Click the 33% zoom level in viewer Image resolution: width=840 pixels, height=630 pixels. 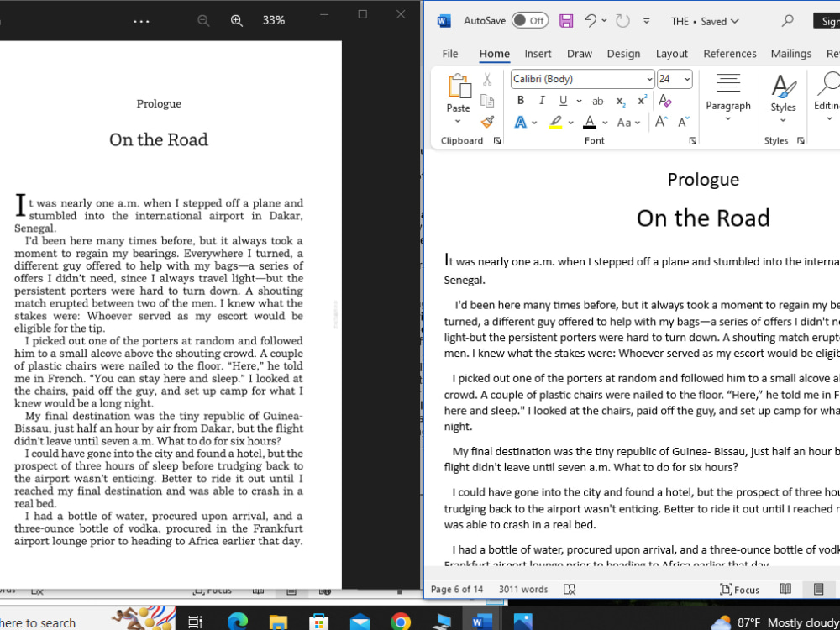click(x=273, y=20)
